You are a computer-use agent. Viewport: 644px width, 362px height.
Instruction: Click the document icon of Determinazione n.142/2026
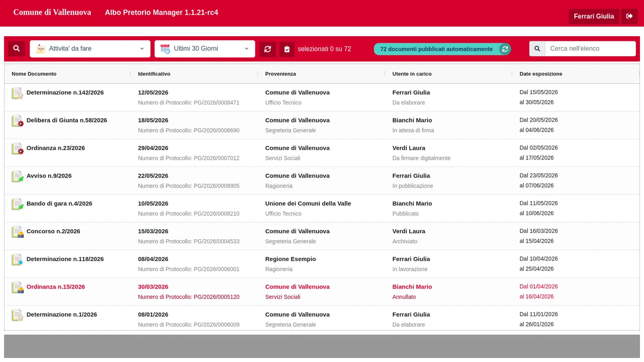(x=18, y=93)
